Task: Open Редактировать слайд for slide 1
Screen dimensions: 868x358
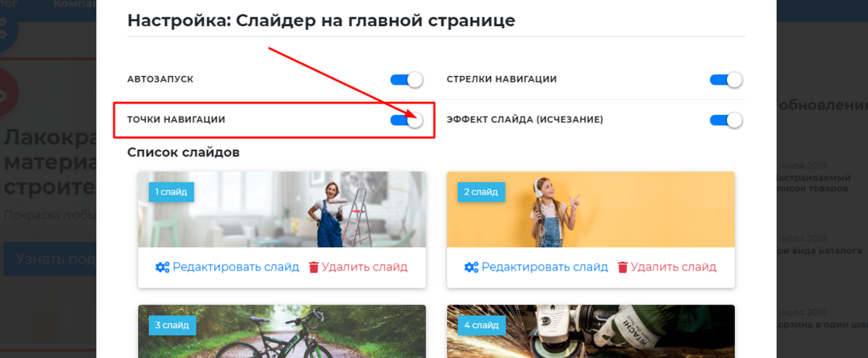Action: click(235, 267)
